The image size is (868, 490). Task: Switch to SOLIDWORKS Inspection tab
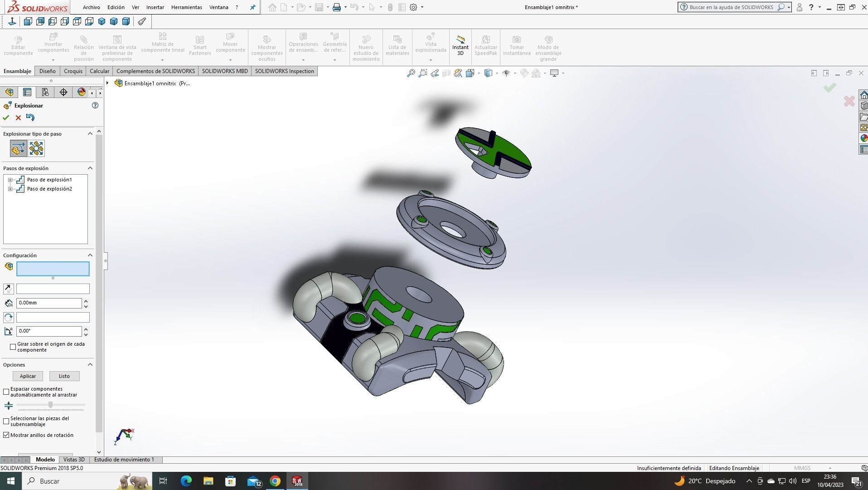click(284, 71)
